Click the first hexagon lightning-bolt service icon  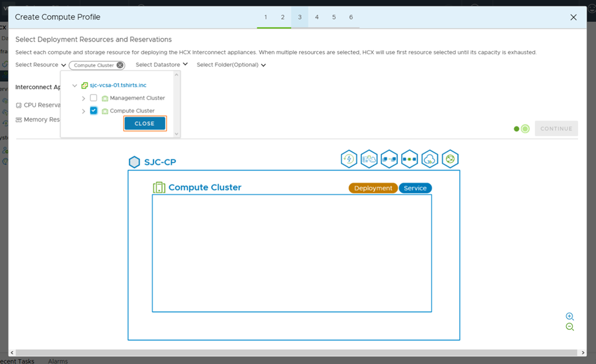(348, 159)
